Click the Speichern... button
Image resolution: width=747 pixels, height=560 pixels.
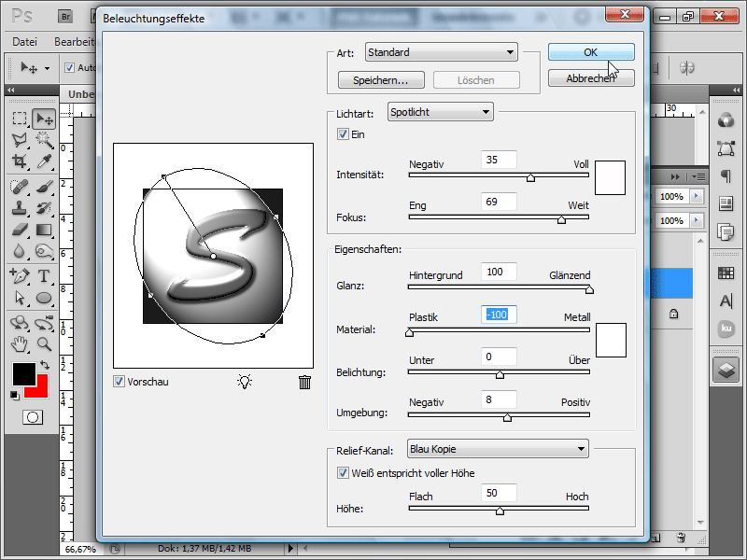coord(381,80)
